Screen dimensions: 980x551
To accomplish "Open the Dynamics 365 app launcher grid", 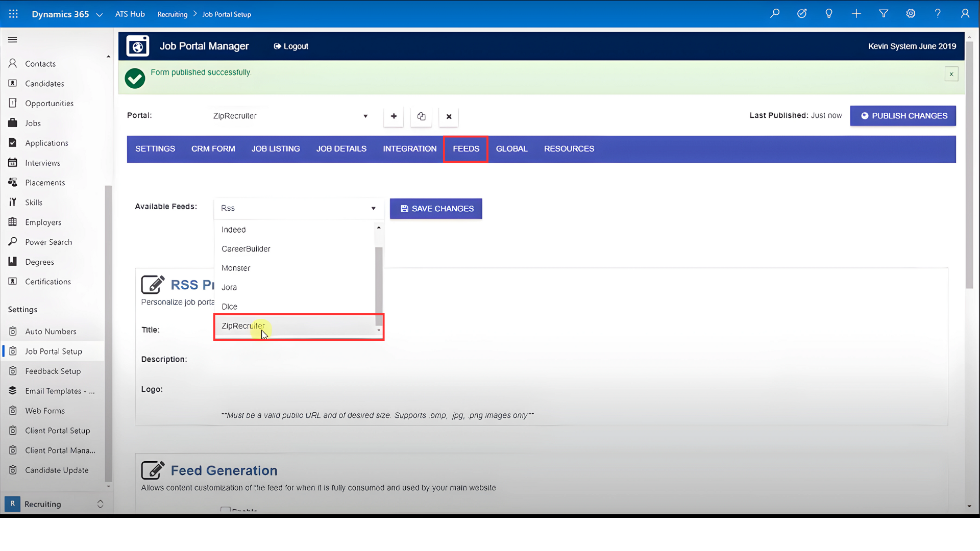I will tap(13, 14).
